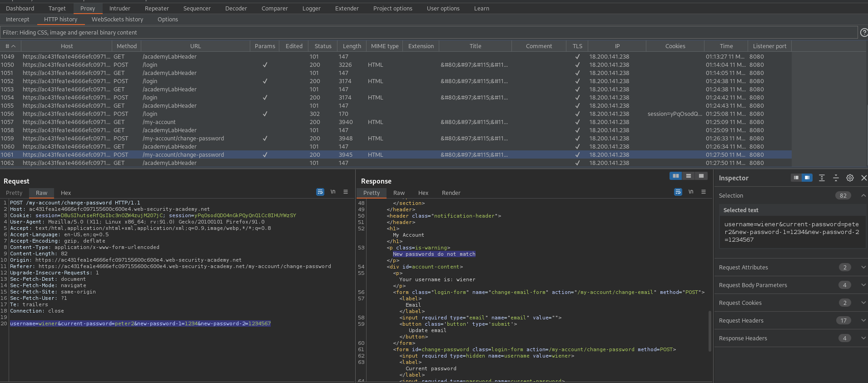The width and height of the screenshot is (868, 383).
Task: Expand Request Body Parameters section
Action: click(x=863, y=285)
